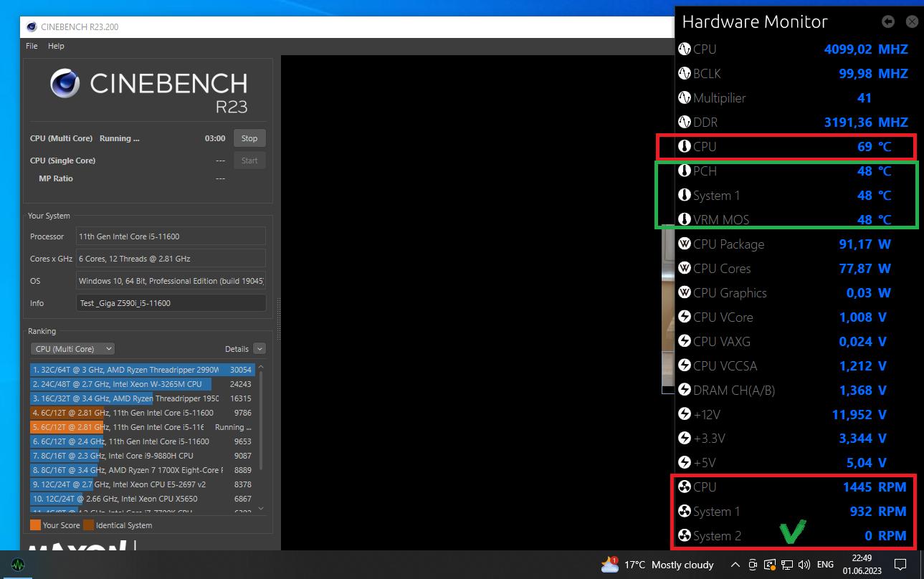Screen dimensions: 924x579
Task: Open the CPU (Multi Core) ranking dropdown
Action: click(72, 349)
